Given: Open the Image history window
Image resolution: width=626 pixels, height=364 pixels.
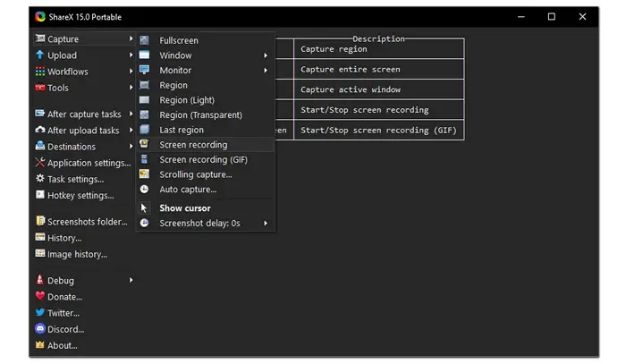Looking at the screenshot, I should click(77, 254).
